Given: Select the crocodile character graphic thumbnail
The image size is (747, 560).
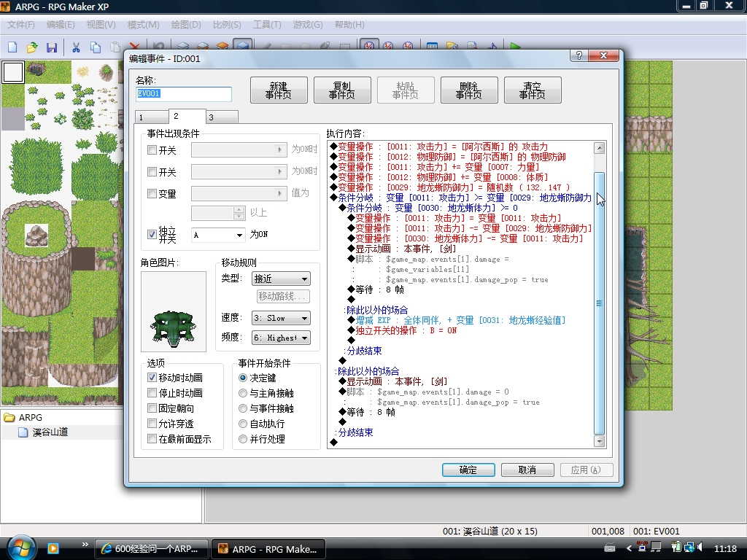Looking at the screenshot, I should (174, 312).
